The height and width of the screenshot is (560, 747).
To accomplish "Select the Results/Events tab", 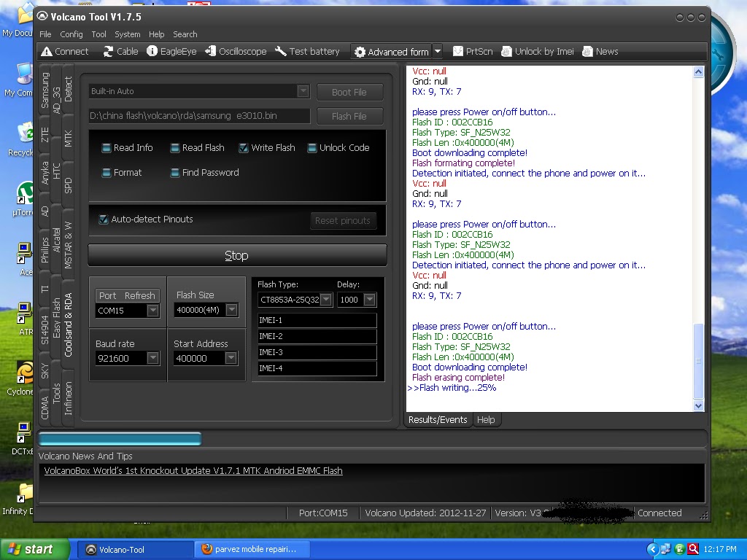I will [438, 419].
